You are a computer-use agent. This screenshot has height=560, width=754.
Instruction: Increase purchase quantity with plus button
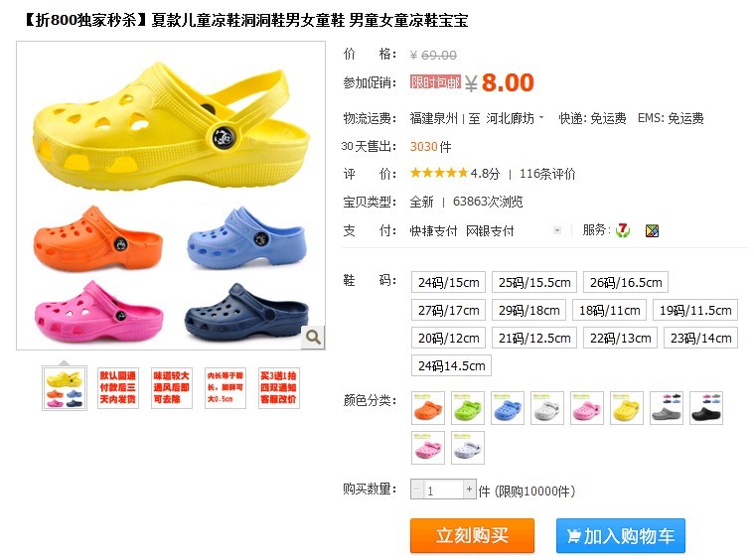click(469, 490)
